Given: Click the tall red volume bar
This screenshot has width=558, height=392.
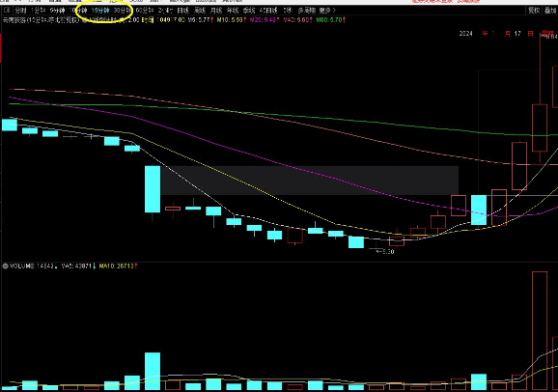Looking at the screenshot, I should point(540,330).
